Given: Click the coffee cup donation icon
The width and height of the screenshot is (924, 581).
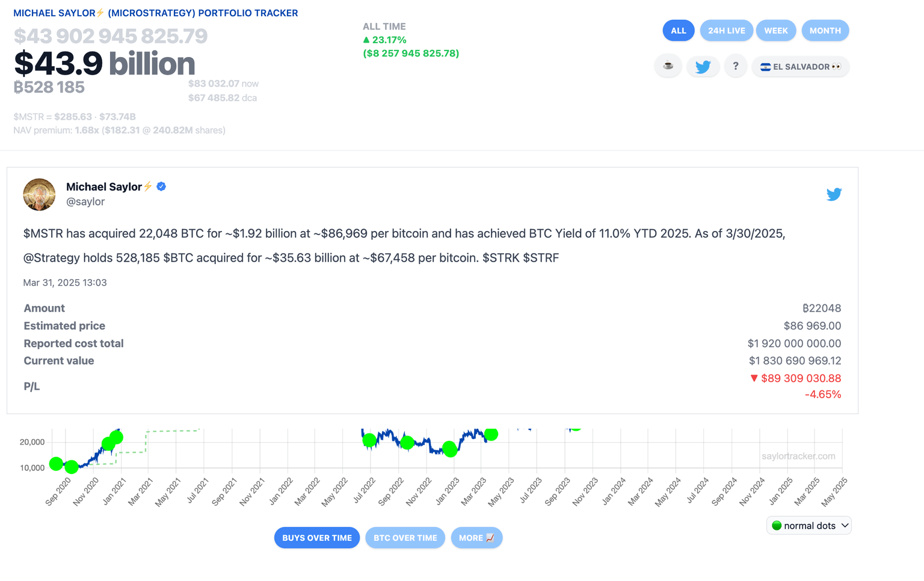Looking at the screenshot, I should [x=668, y=66].
